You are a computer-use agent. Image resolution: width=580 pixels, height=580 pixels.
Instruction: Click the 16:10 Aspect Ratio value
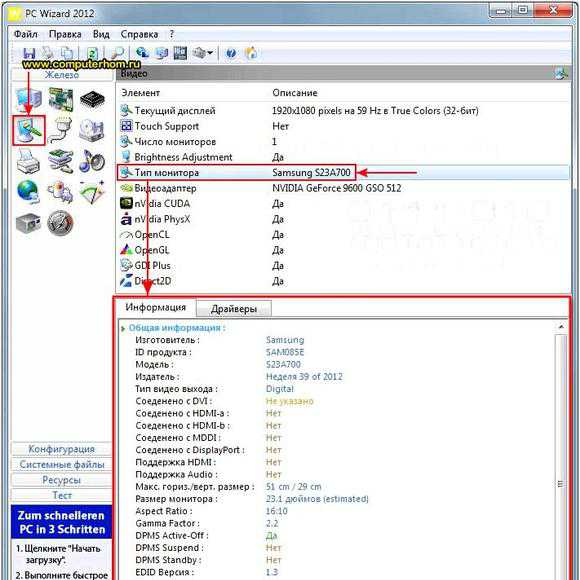coord(277,511)
